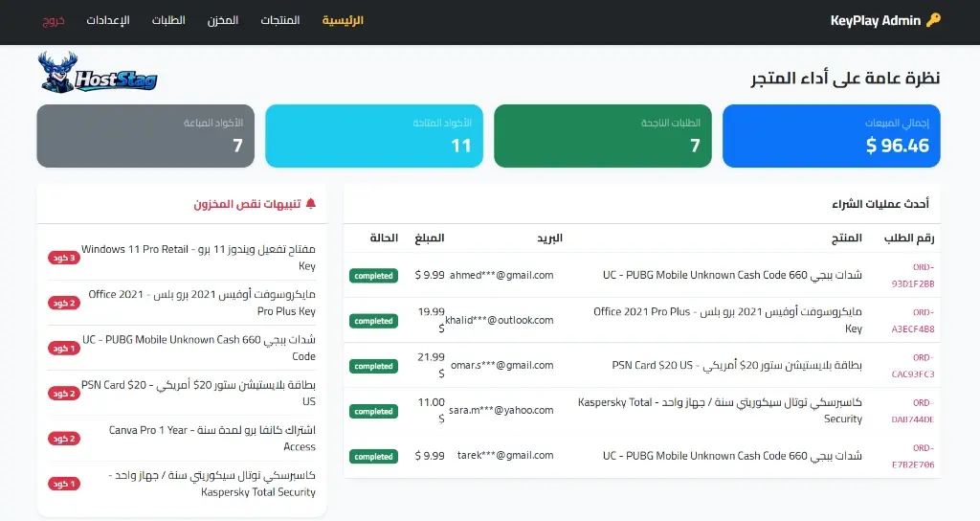Click completed badge for khalid***@outlook.com order
The image size is (980, 521).
click(374, 321)
